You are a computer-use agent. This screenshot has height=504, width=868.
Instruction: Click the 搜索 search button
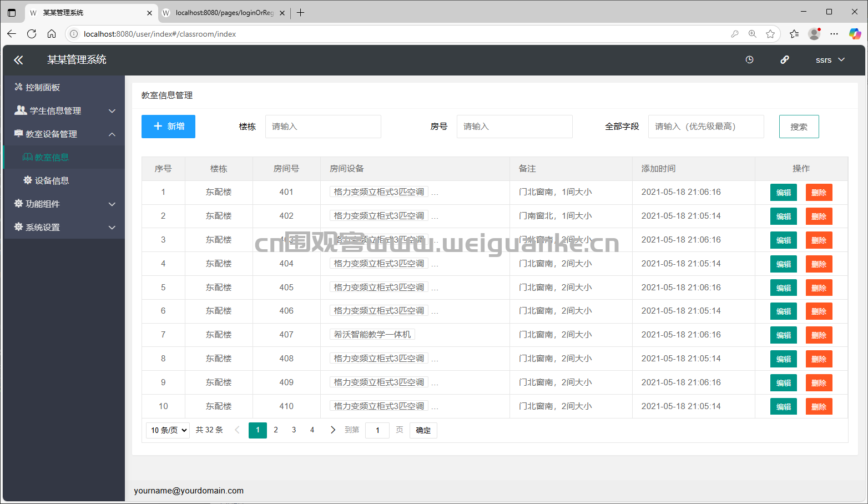(x=799, y=127)
